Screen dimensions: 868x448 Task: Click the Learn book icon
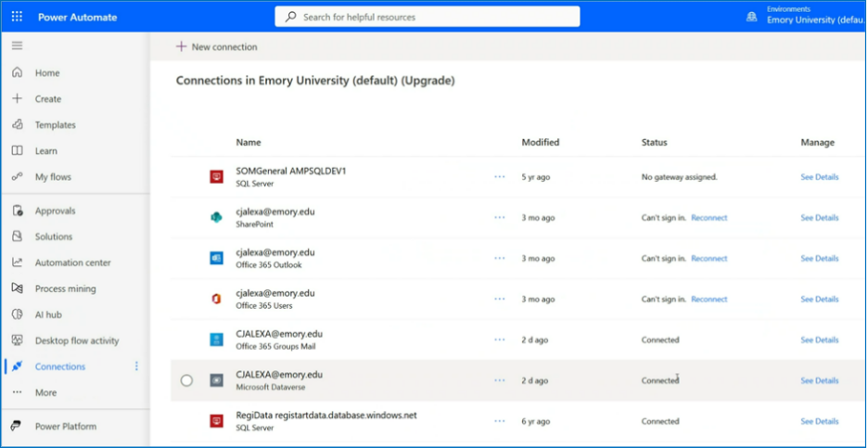tap(18, 150)
